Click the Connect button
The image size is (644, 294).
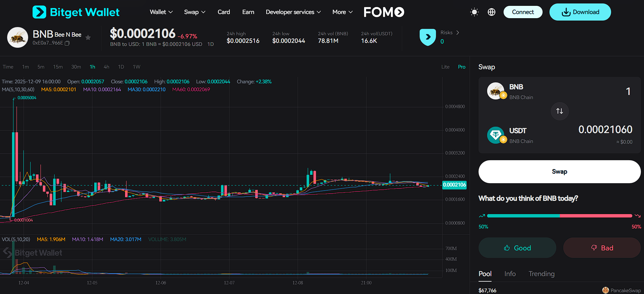pos(523,12)
